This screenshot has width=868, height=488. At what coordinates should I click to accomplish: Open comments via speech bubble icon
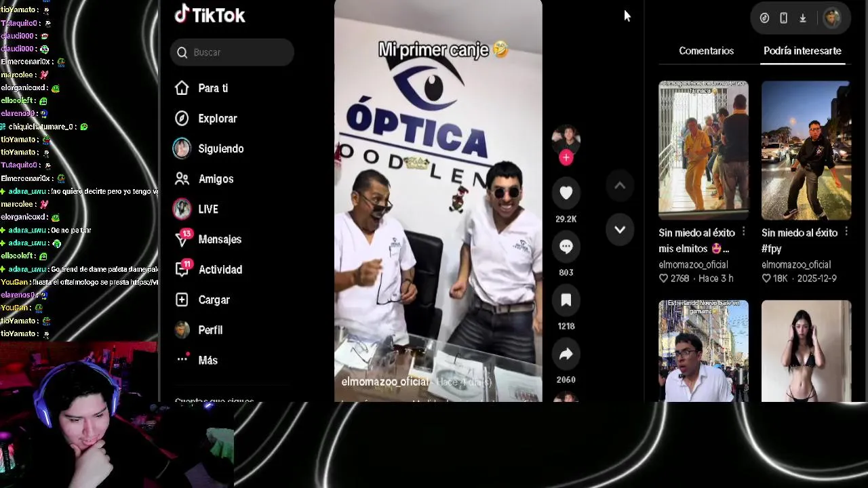[566, 247]
